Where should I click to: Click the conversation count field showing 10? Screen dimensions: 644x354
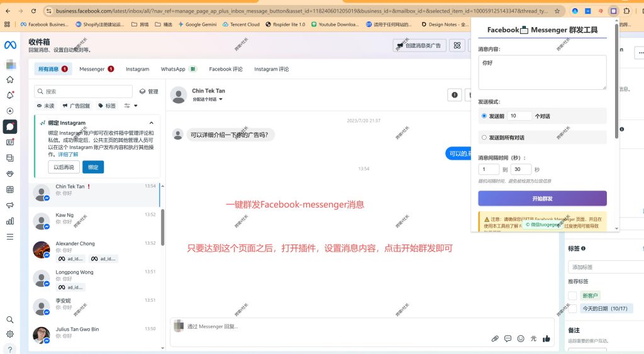519,116
